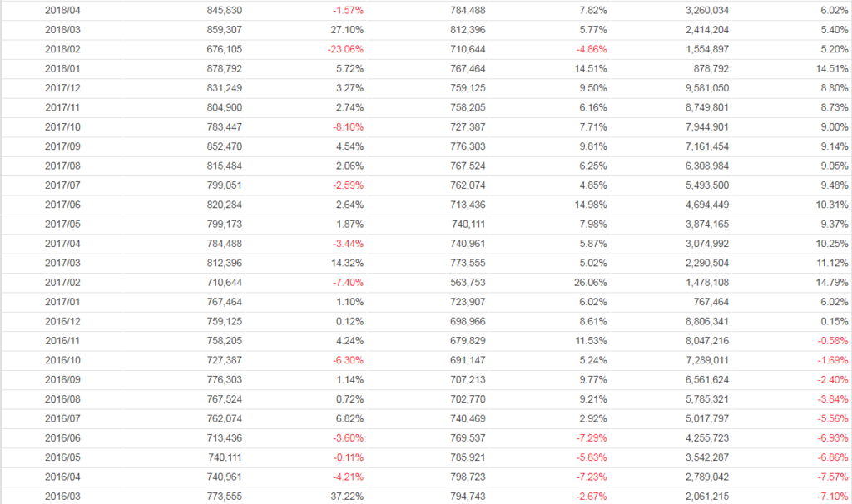Click the red -7.57% cell
852x504 pixels.
(x=833, y=476)
